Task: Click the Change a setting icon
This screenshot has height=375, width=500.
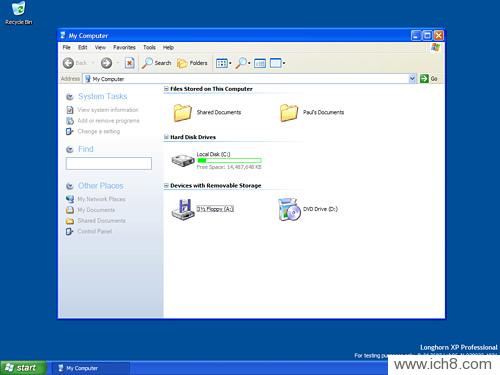Action: click(69, 131)
